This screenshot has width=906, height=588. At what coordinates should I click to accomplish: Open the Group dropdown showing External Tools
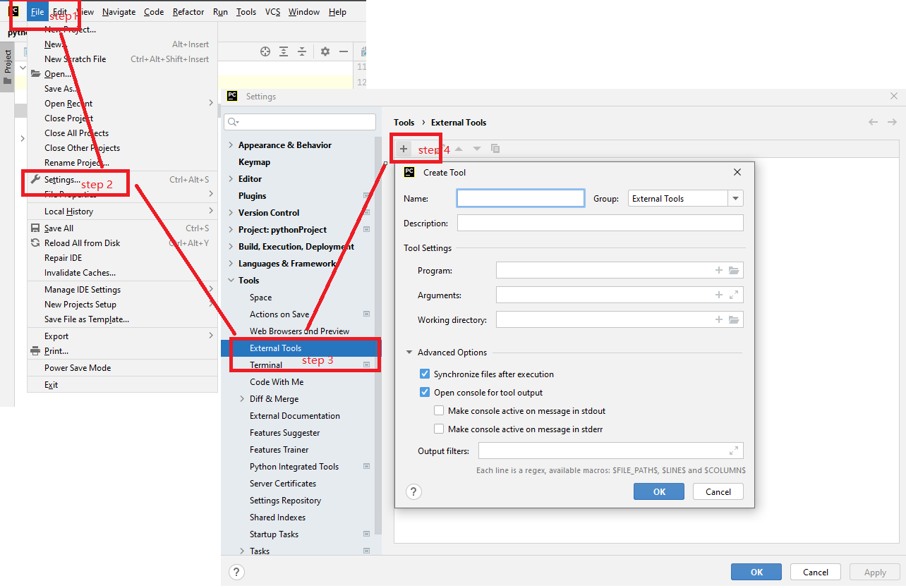[x=686, y=199]
